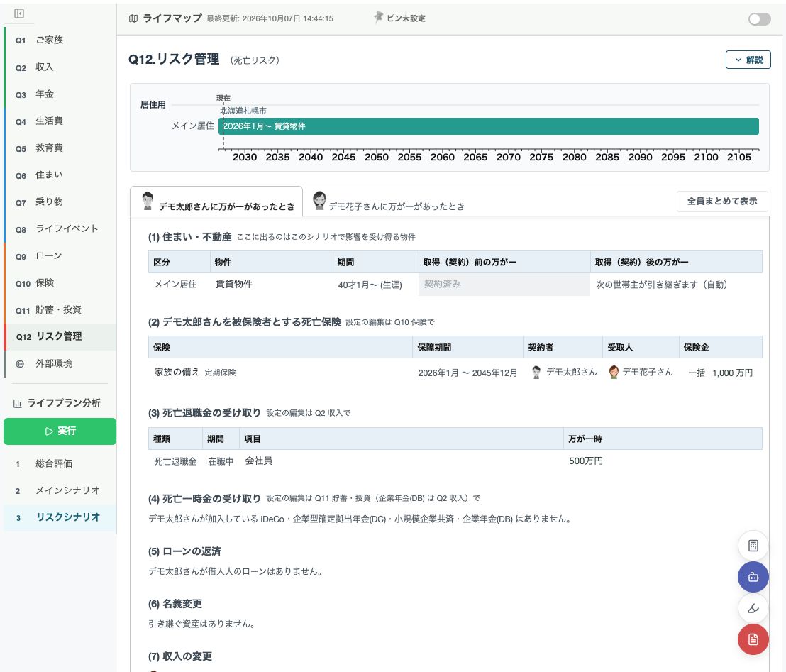
Task: Click the 現在 marker on timeline
Action: coord(223,99)
